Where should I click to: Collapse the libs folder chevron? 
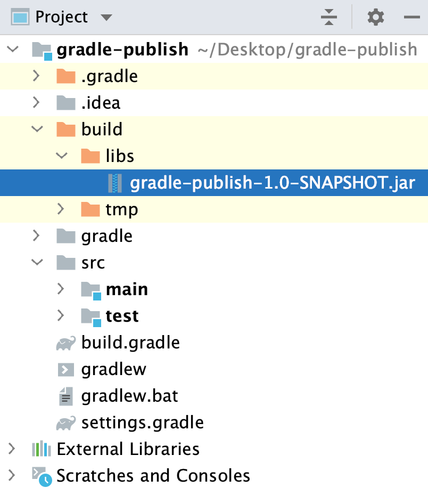click(x=62, y=156)
